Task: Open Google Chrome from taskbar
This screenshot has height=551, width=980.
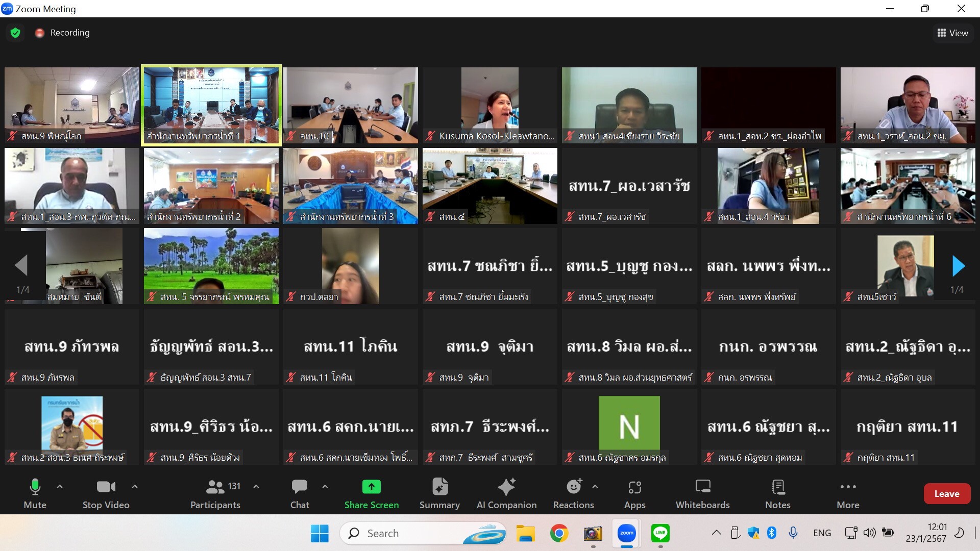Action: coord(559,534)
